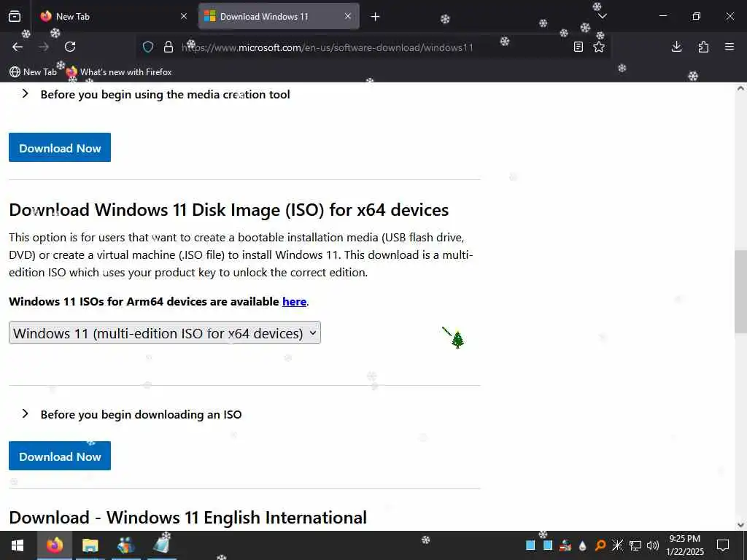Toggle reader view icon in address bar
The height and width of the screenshot is (560, 747).
(x=578, y=47)
